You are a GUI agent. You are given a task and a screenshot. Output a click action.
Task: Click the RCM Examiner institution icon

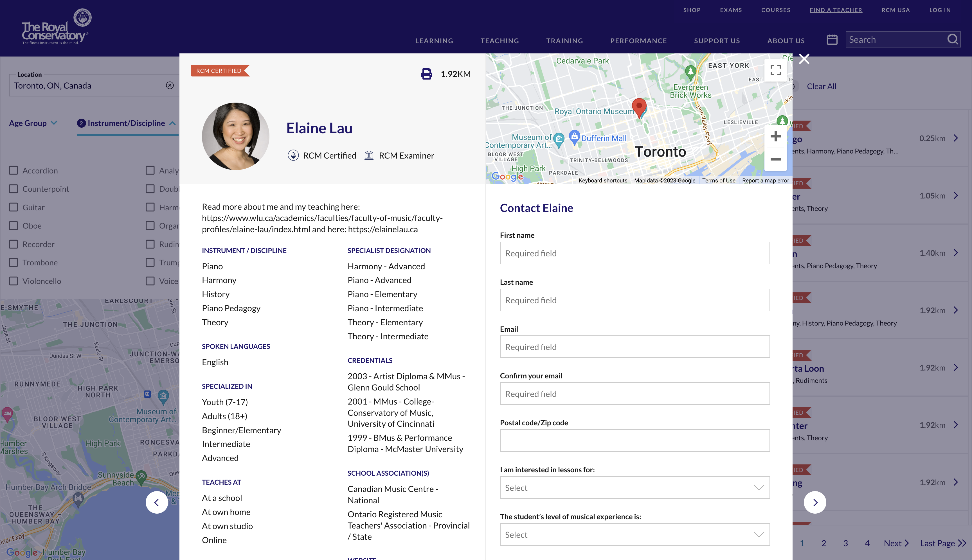369,155
